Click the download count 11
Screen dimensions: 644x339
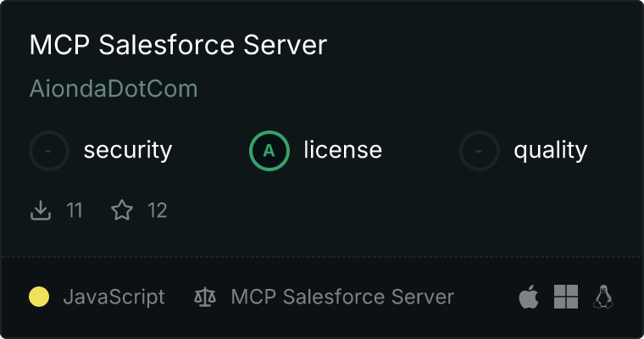(75, 210)
